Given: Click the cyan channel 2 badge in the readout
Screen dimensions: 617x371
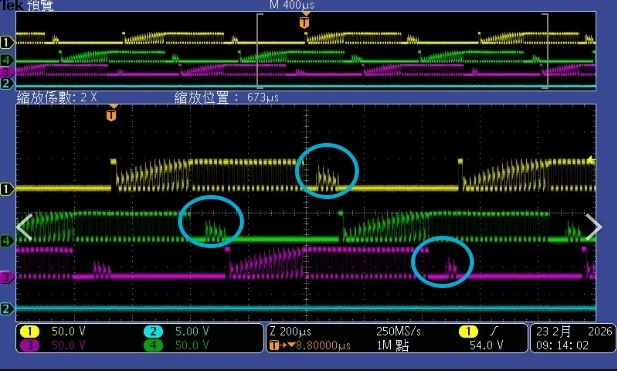Looking at the screenshot, I should pos(153,332).
